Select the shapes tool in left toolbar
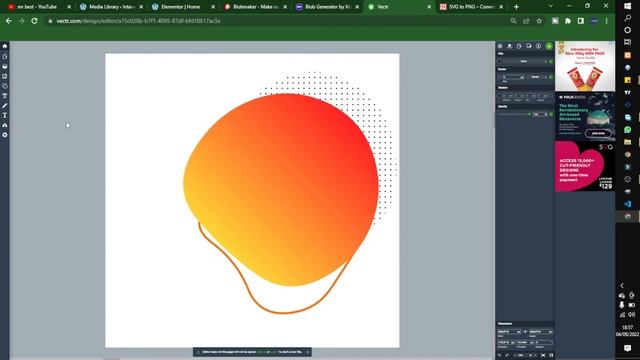The image size is (640, 360). click(x=5, y=86)
